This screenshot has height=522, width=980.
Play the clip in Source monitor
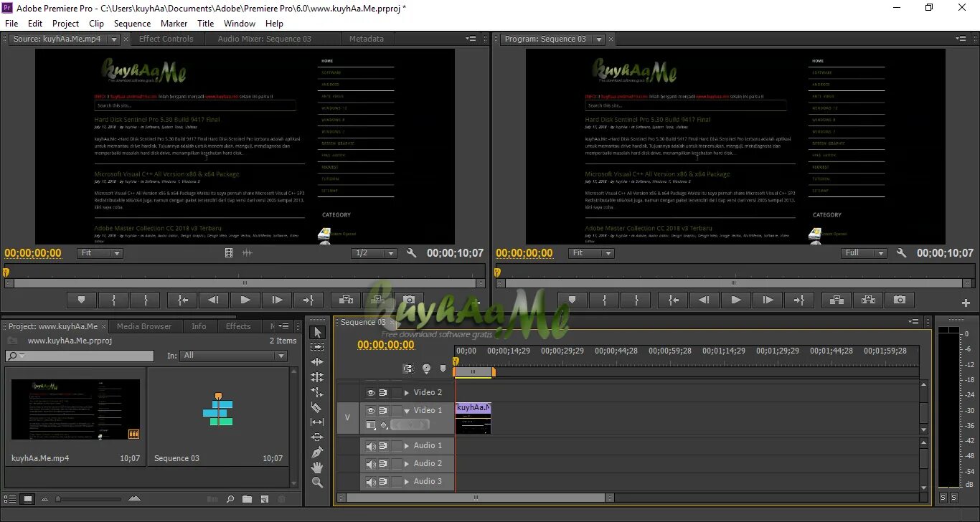(245, 300)
